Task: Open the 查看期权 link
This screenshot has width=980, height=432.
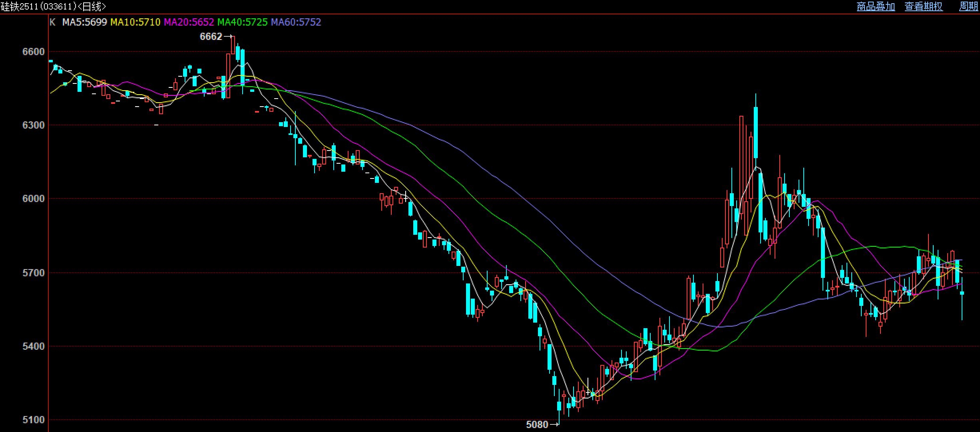Action: pos(924,6)
